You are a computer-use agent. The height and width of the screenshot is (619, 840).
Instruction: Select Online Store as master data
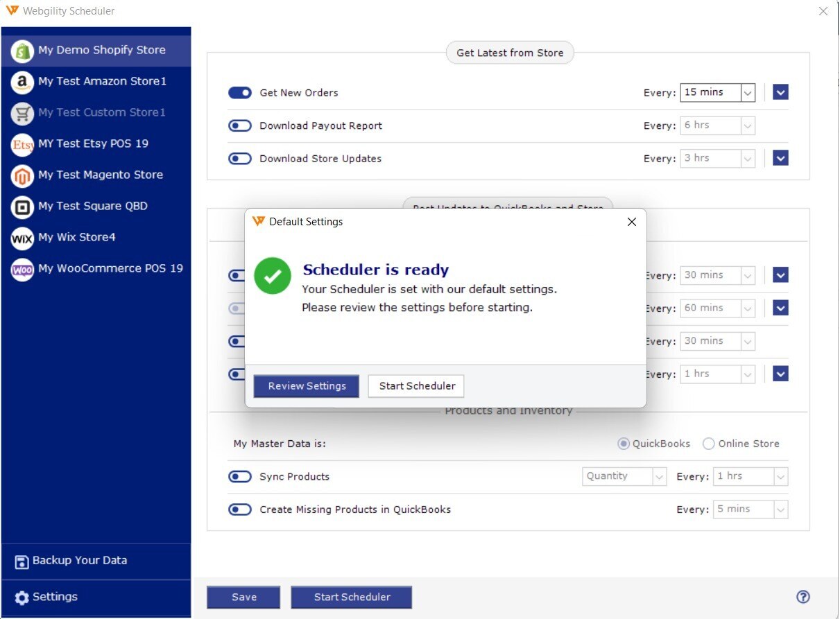708,444
